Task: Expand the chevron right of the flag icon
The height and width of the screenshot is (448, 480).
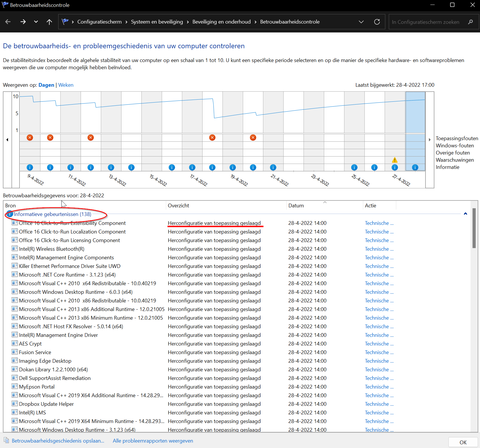Action: 73,22
